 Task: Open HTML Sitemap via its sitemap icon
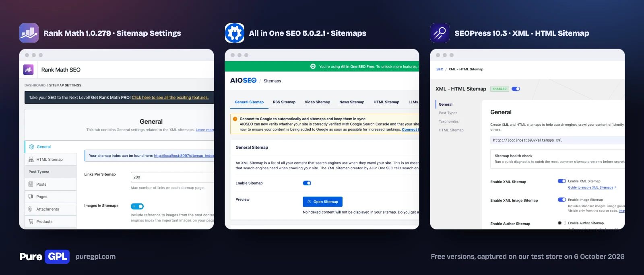[31, 159]
